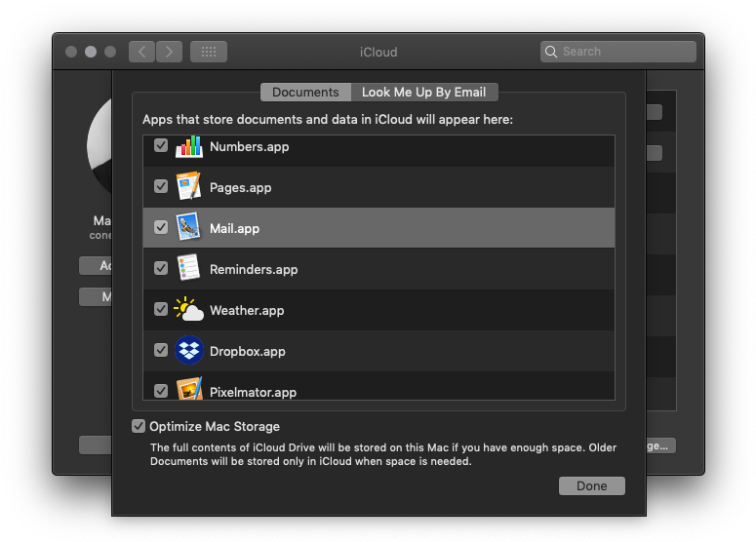Toggle the Weather.app checkbox
Image resolution: width=756 pixels, height=542 pixels.
point(161,310)
